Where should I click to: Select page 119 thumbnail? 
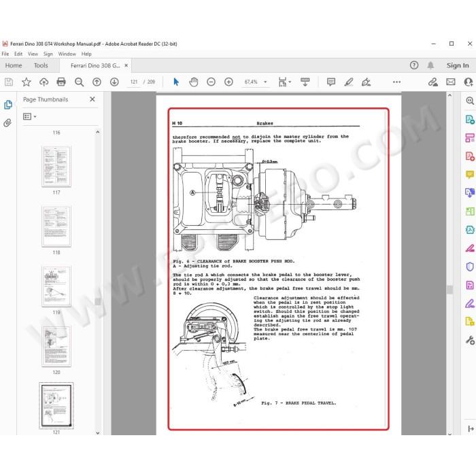point(56,286)
